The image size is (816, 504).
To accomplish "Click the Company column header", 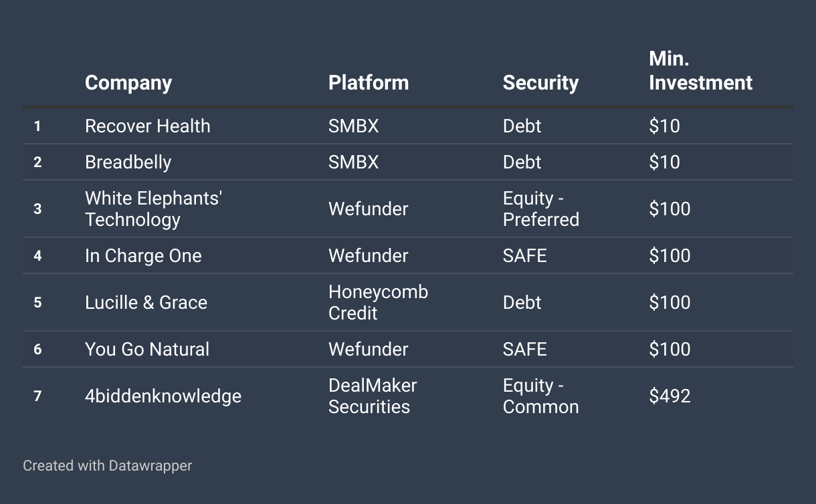I will [x=128, y=83].
